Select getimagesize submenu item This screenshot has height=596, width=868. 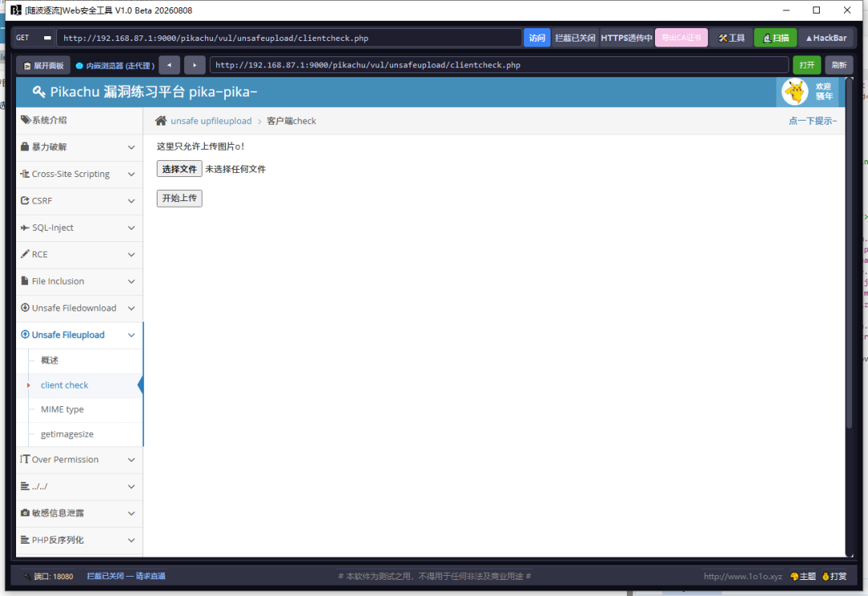tap(67, 434)
